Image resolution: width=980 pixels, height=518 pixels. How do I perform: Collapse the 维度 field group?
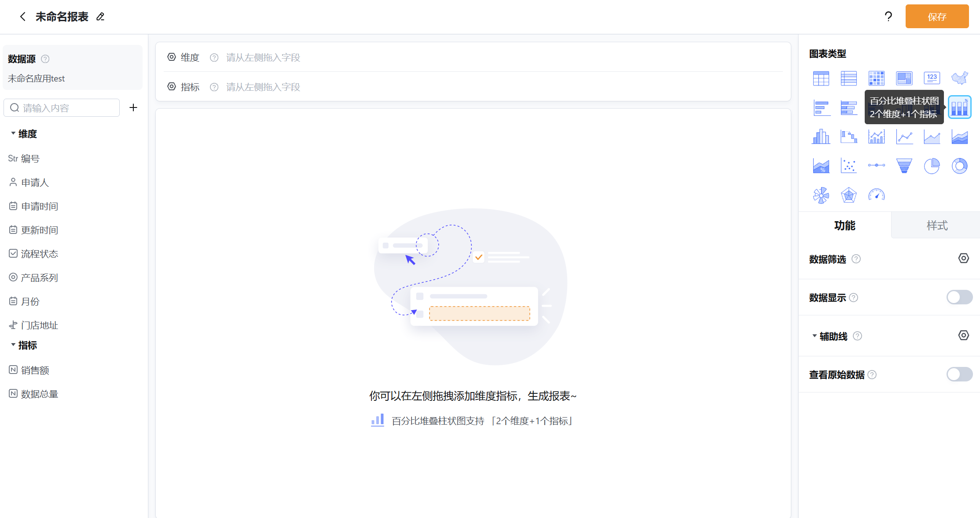[13, 133]
